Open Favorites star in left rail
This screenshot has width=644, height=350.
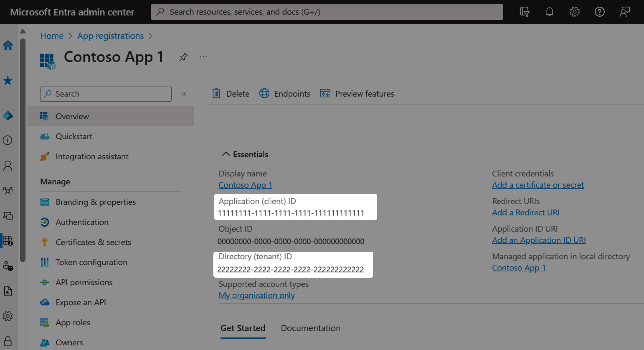pos(8,80)
